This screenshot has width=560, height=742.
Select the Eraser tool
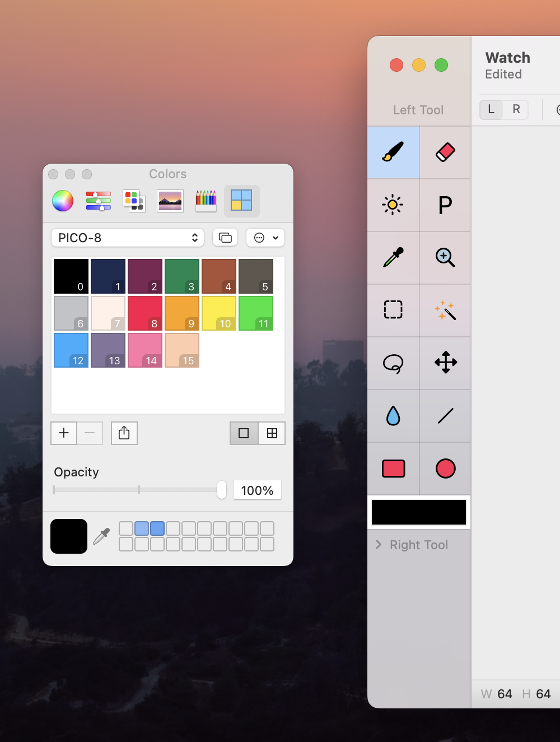(x=445, y=152)
